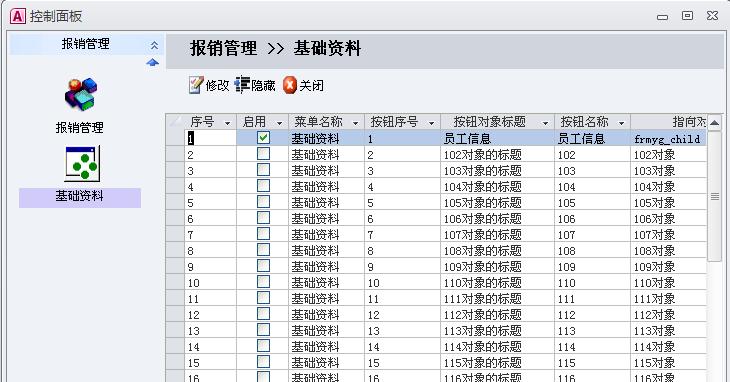Image resolution: width=730 pixels, height=382 pixels.
Task: Click the scrollbar up arrow of the table
Action: point(715,123)
